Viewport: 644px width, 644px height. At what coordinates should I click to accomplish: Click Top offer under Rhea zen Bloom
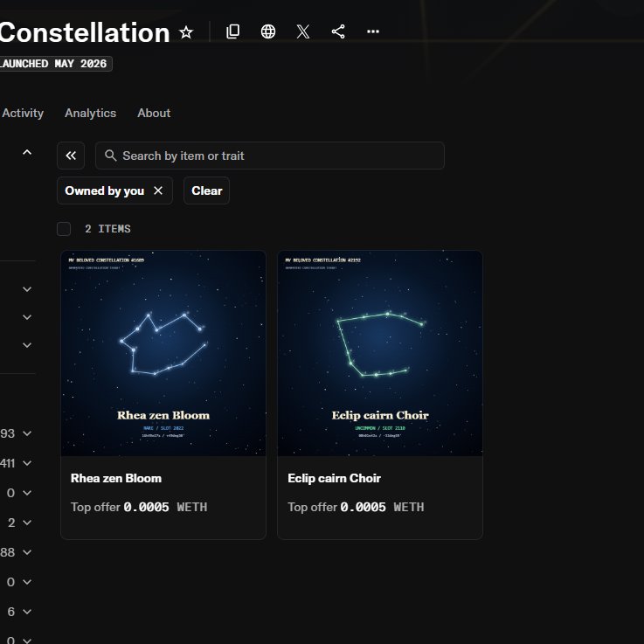[139, 507]
